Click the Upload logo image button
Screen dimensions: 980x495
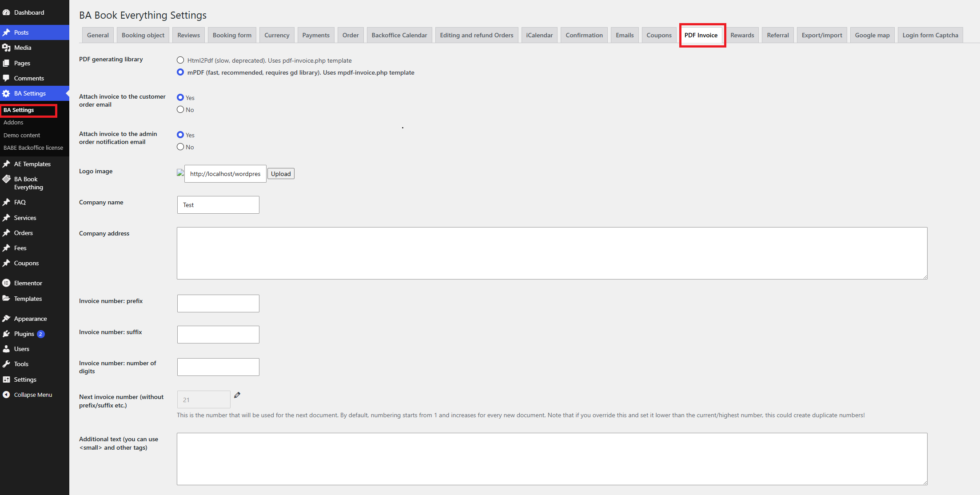pyautogui.click(x=281, y=174)
